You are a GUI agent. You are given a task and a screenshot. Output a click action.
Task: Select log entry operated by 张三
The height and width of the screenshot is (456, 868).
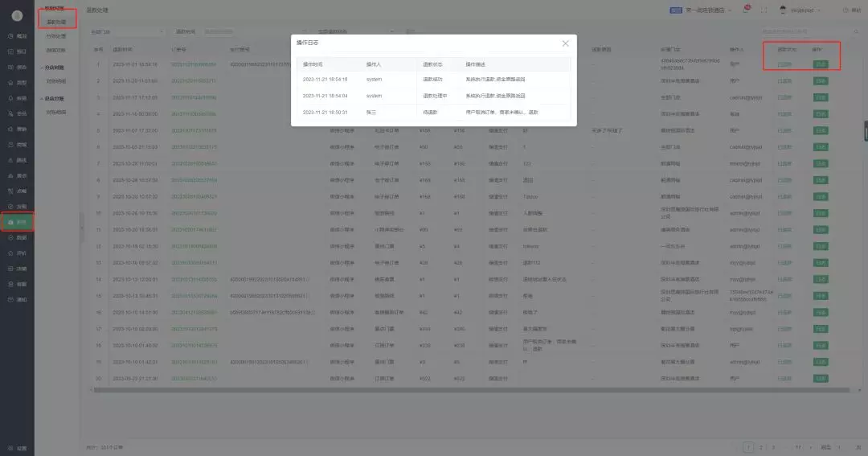click(433, 113)
